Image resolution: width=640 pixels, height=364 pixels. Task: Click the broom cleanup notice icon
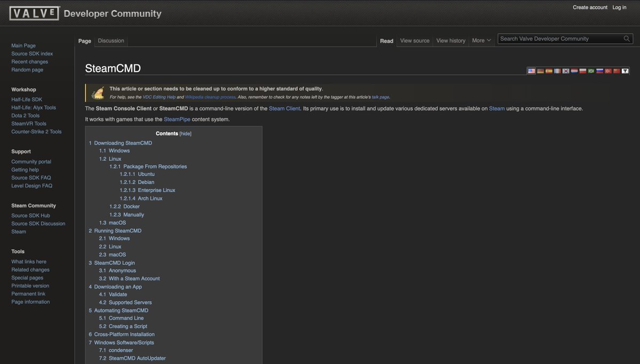pyautogui.click(x=98, y=93)
